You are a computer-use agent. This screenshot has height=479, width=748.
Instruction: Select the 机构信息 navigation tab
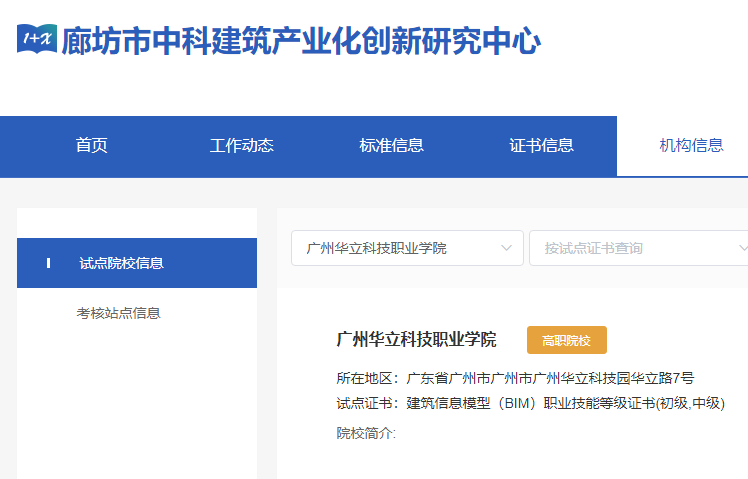690,146
